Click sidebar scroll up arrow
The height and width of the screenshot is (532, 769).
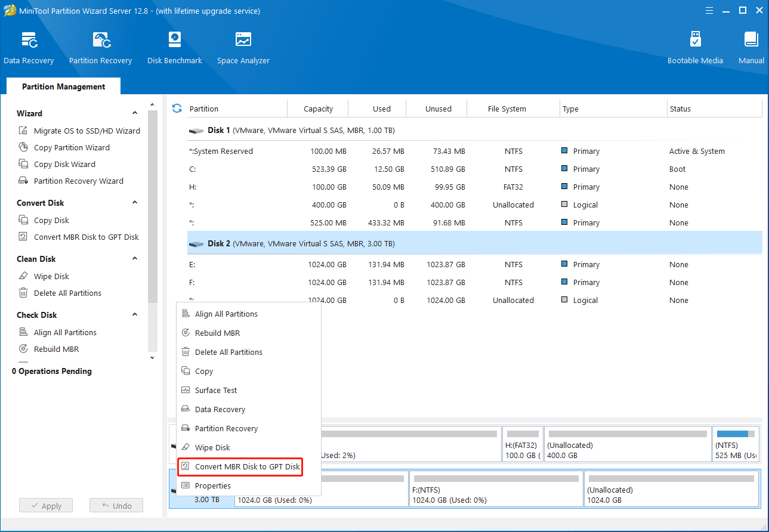click(x=152, y=104)
